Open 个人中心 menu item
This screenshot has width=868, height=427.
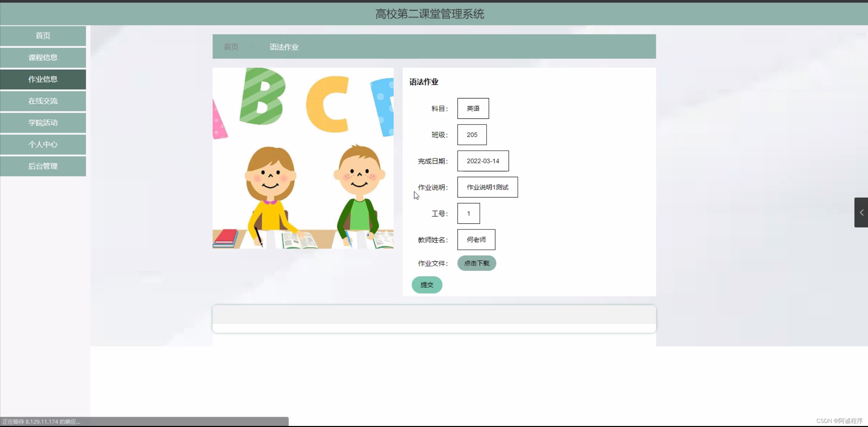click(43, 144)
